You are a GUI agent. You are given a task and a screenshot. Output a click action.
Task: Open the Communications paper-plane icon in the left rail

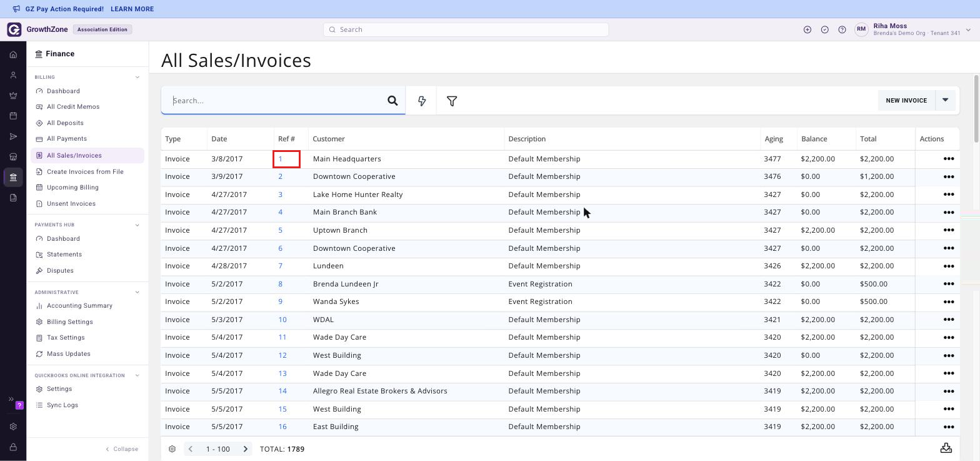tap(13, 136)
